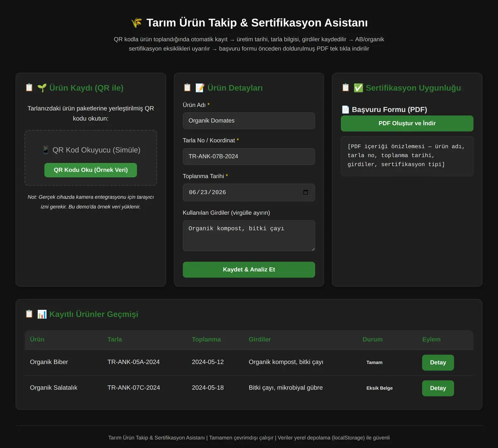Click the clipboard icon in Sertifikasyon Uygunluğu header

click(345, 88)
